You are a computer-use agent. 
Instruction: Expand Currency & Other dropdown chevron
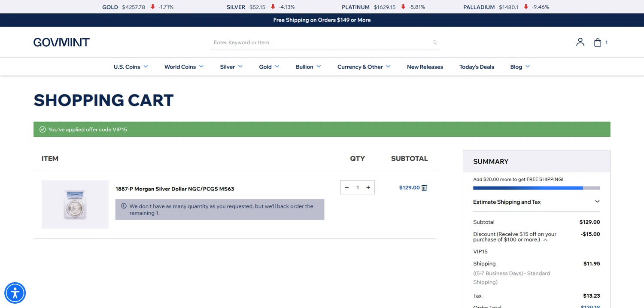pos(388,66)
